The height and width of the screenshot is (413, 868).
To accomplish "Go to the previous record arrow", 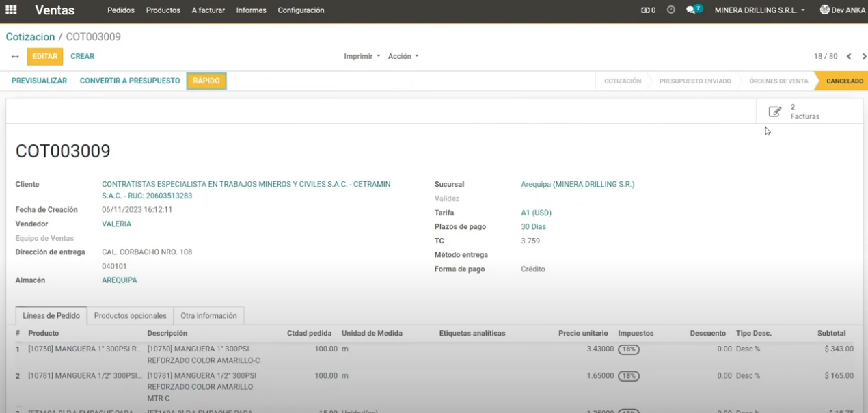I will click(x=849, y=57).
